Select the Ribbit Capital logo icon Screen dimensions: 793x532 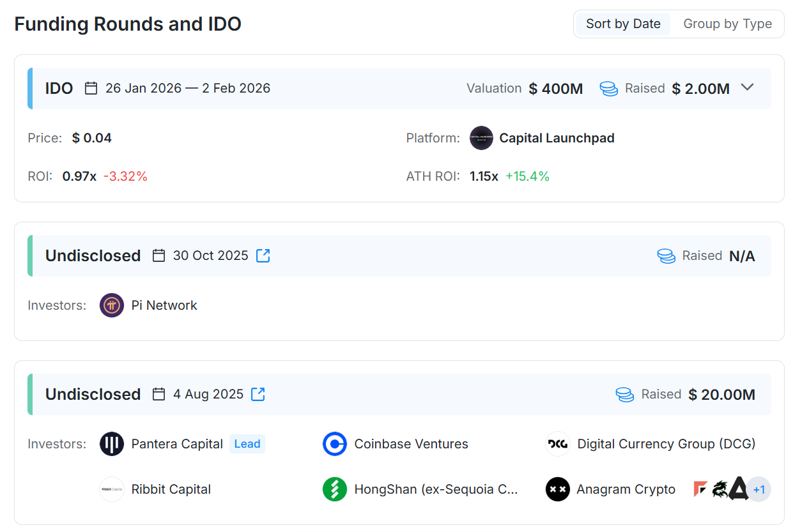pos(112,489)
